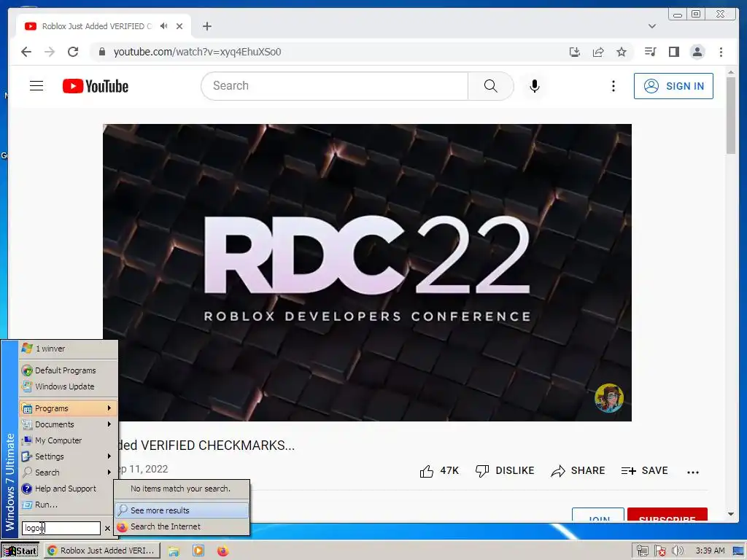Open the file explorer taskbar icon

[174, 551]
